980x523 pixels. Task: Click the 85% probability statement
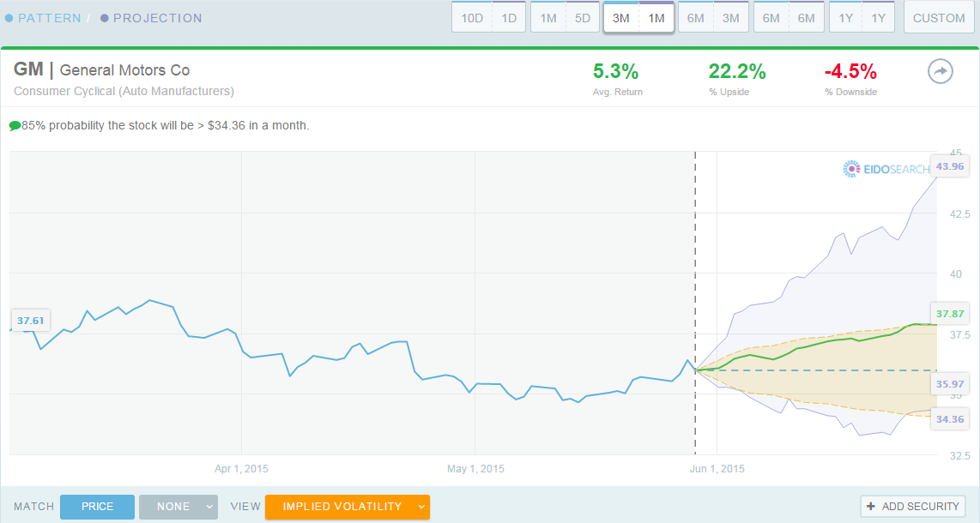[x=165, y=125]
